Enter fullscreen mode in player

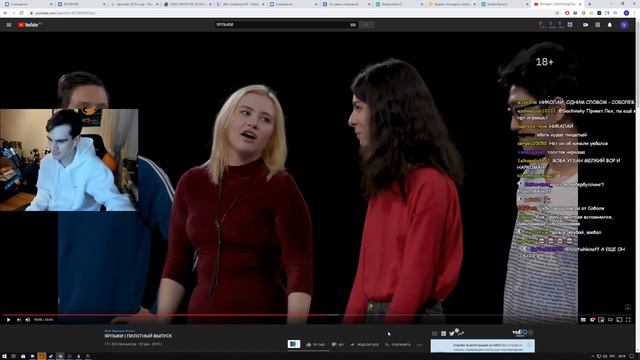point(628,320)
